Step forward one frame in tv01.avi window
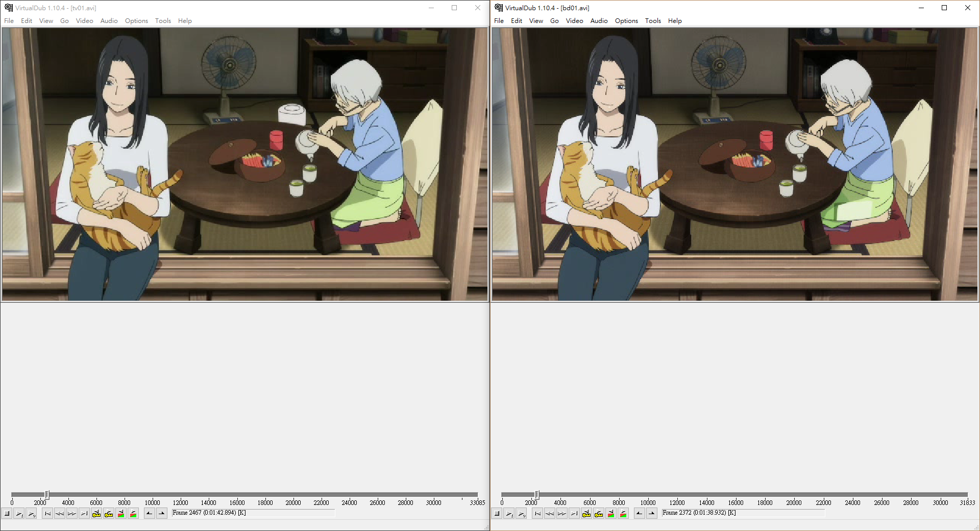This screenshot has height=531, width=980. pos(72,514)
